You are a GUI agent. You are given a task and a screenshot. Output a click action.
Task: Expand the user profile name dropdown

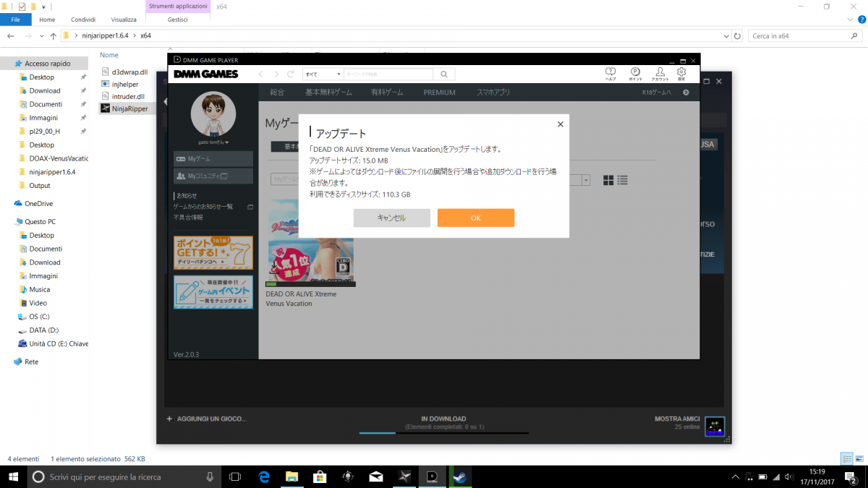[x=212, y=142]
